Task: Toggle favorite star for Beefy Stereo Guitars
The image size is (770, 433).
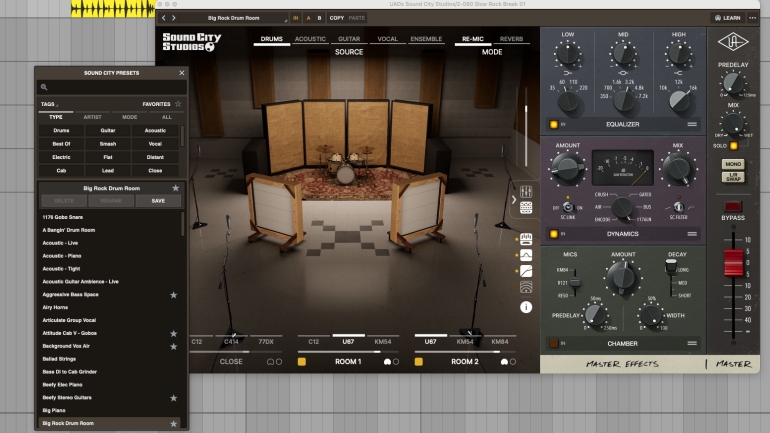Action: tap(173, 398)
